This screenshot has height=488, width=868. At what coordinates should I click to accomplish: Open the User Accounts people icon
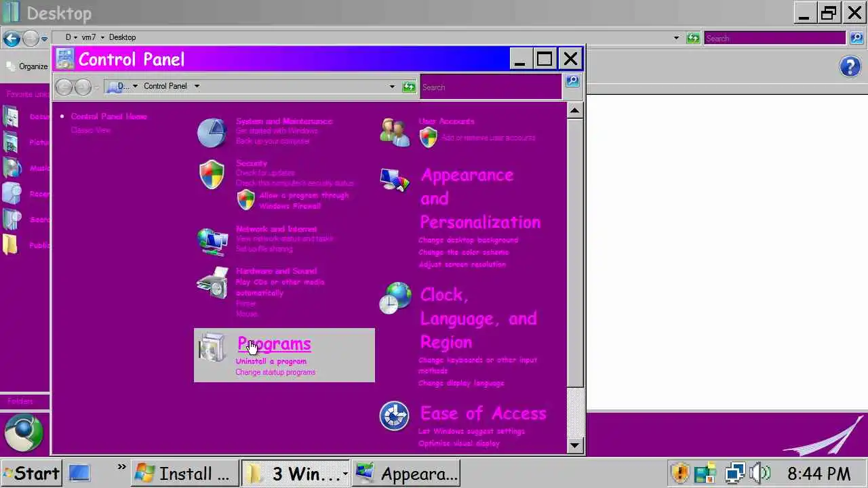pos(395,132)
